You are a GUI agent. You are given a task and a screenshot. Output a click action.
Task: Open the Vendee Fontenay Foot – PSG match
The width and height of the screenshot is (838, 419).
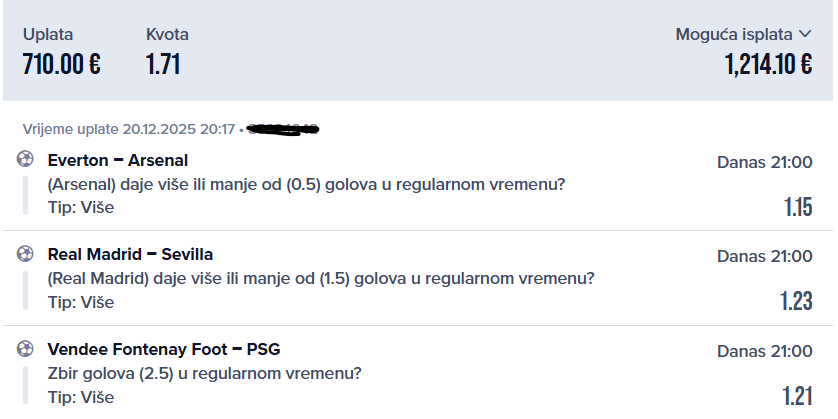[164, 349]
